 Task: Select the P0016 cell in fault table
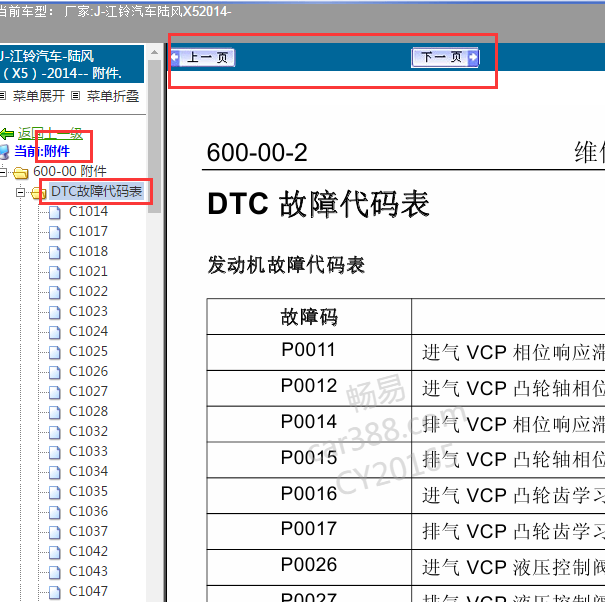(309, 495)
